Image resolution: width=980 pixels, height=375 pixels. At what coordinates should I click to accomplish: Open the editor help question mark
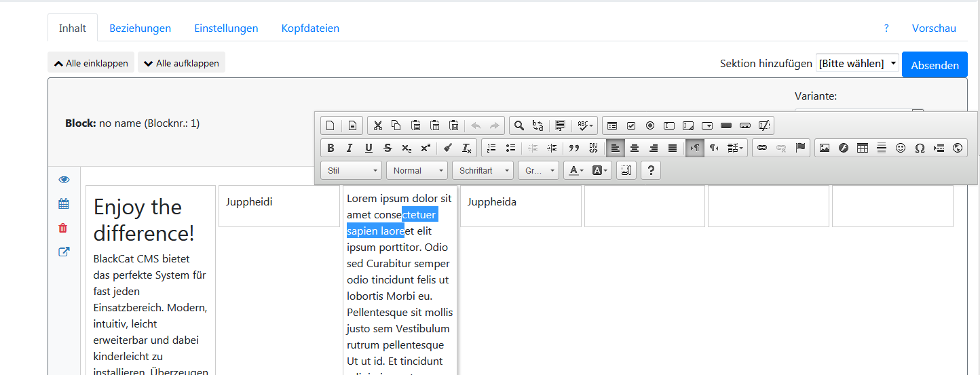pyautogui.click(x=651, y=170)
